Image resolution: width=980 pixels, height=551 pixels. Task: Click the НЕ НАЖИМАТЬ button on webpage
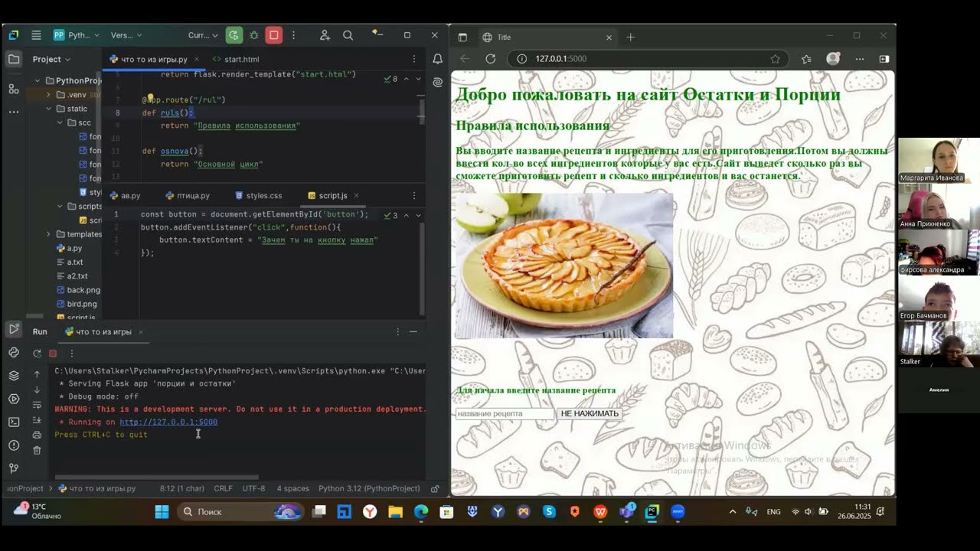(x=590, y=413)
